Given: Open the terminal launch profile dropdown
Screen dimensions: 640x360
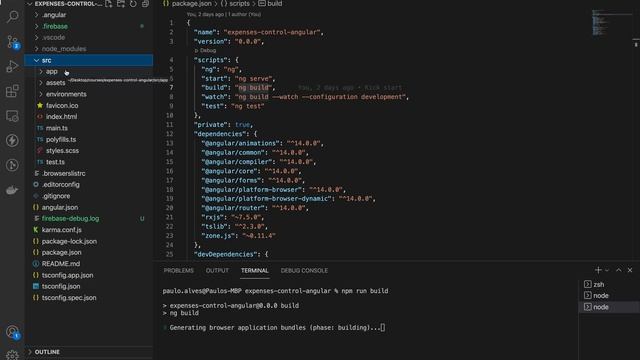Looking at the screenshot, I should 607,270.
